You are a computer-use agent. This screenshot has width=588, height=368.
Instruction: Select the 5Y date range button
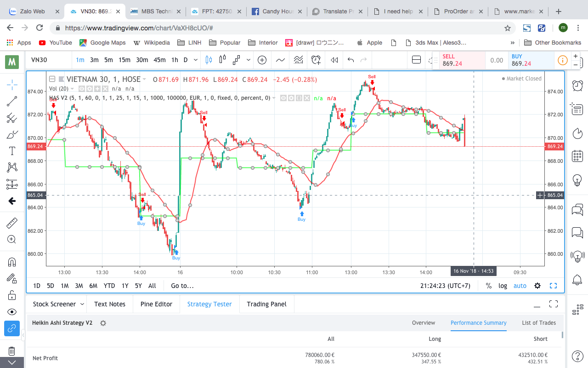[x=138, y=286]
